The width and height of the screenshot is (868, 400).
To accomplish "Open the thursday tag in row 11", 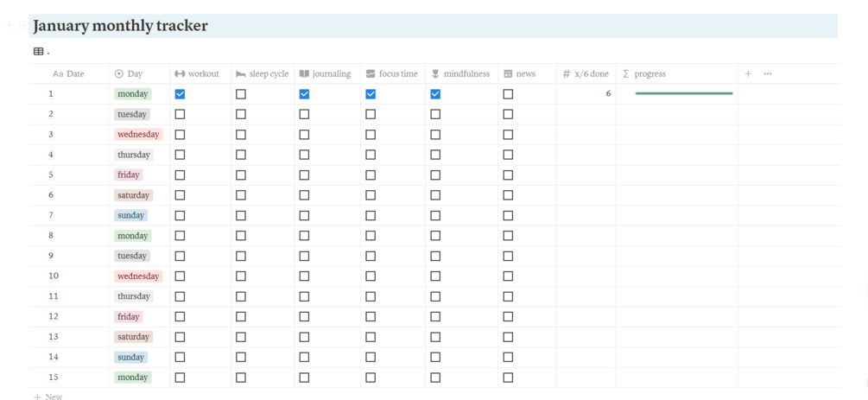I will point(134,296).
